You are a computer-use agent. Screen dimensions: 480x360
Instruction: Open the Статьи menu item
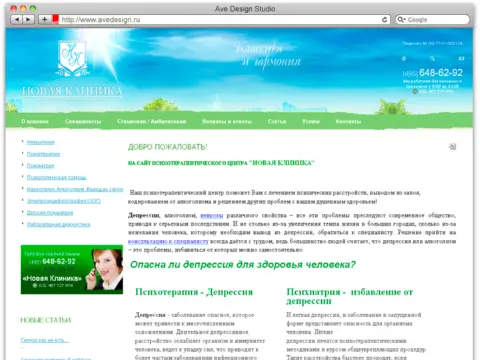tap(277, 122)
